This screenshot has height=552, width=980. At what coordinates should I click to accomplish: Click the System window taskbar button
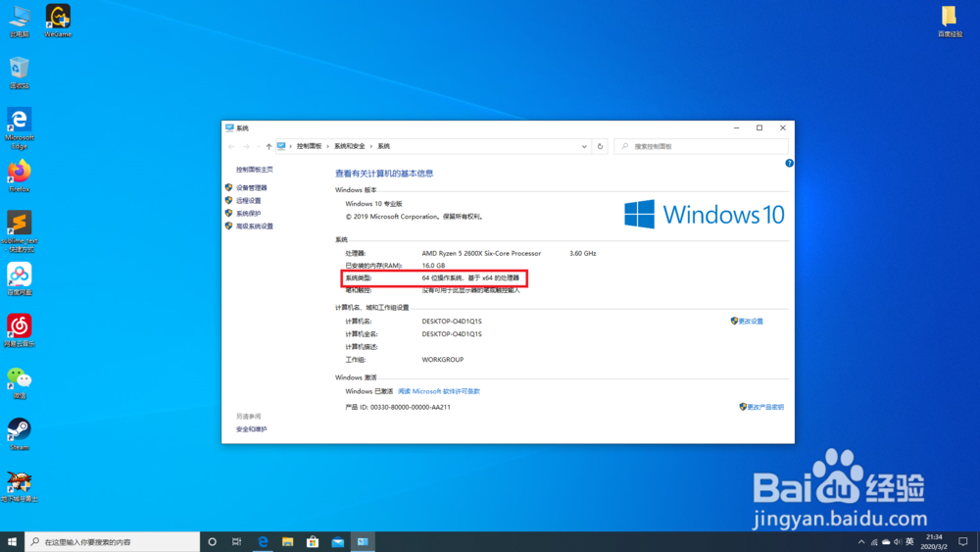point(363,541)
